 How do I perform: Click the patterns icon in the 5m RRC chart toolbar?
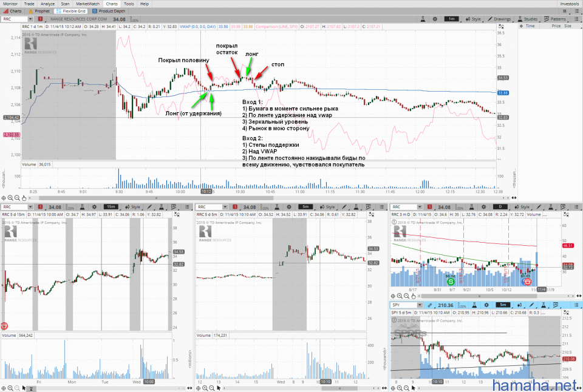pyautogui.click(x=368, y=207)
